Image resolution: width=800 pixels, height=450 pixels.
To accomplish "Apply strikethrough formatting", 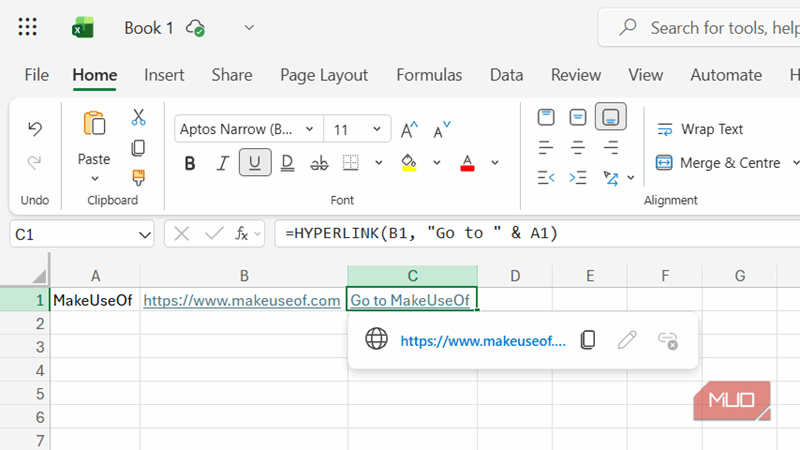I will [x=319, y=163].
